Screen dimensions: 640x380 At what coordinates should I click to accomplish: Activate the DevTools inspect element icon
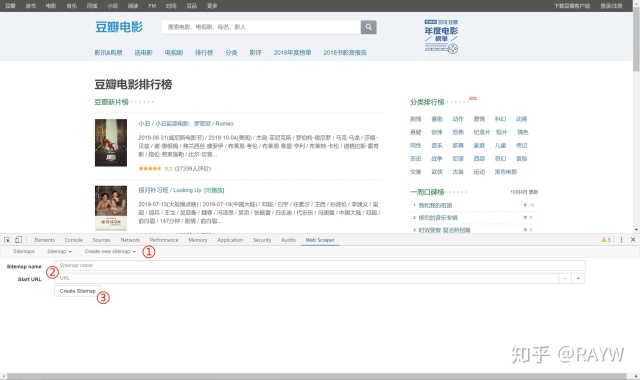pyautogui.click(x=7, y=240)
